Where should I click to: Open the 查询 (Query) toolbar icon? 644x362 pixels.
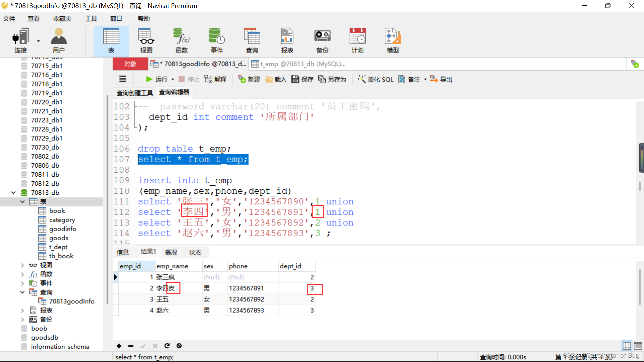252,41
